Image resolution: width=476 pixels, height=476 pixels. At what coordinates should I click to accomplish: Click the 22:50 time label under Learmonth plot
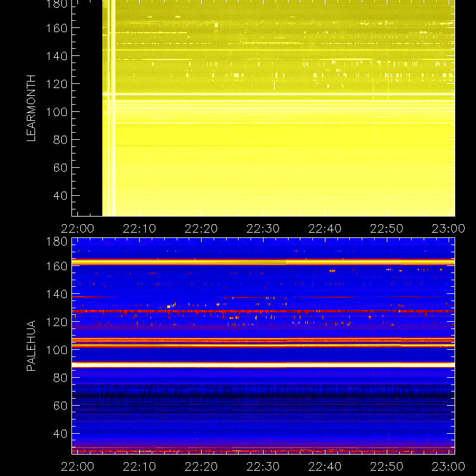click(387, 228)
